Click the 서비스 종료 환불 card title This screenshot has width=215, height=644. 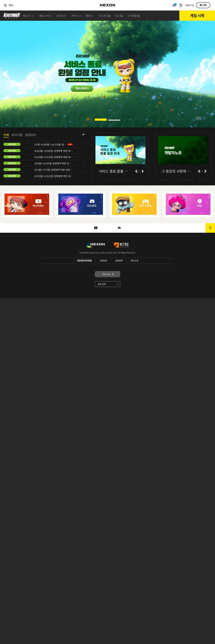(x=113, y=171)
